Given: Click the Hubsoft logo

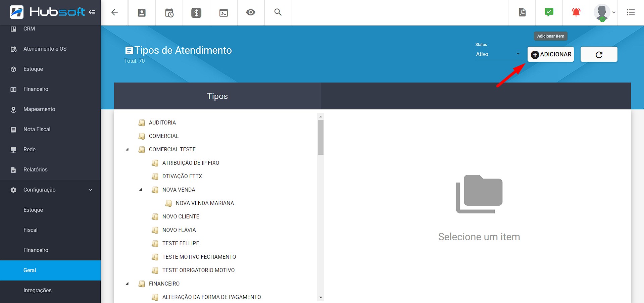Looking at the screenshot, I should (x=48, y=12).
